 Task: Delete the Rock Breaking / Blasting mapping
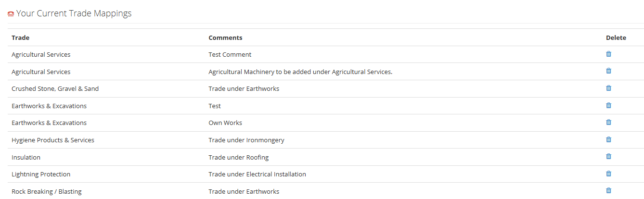click(x=608, y=190)
